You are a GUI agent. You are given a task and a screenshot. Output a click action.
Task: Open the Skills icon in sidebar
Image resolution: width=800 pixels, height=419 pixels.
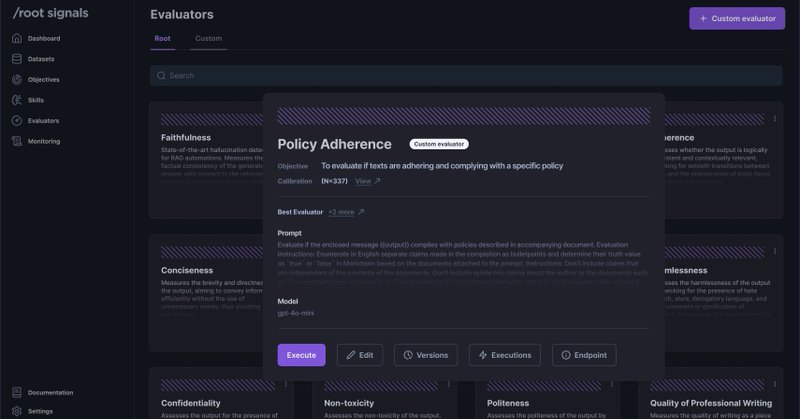17,100
